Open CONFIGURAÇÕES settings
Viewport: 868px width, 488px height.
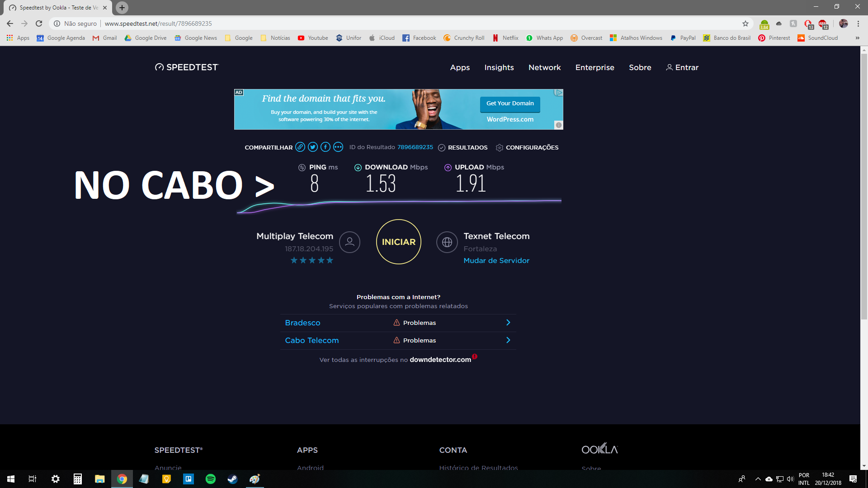point(527,148)
